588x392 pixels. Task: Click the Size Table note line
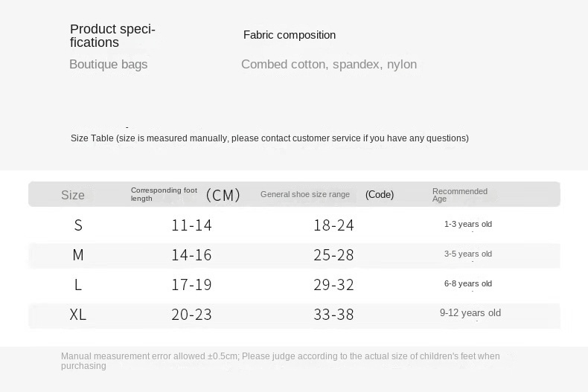click(x=269, y=138)
